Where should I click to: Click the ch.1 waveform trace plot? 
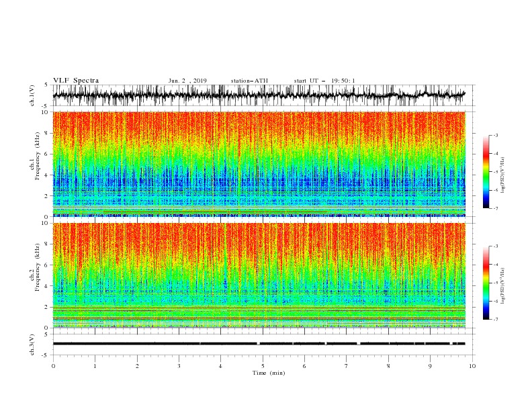(x=259, y=95)
